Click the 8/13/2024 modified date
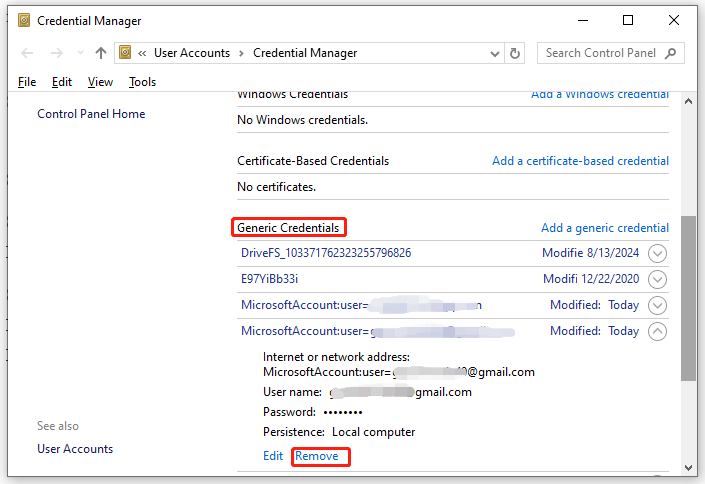The image size is (705, 484). point(613,253)
